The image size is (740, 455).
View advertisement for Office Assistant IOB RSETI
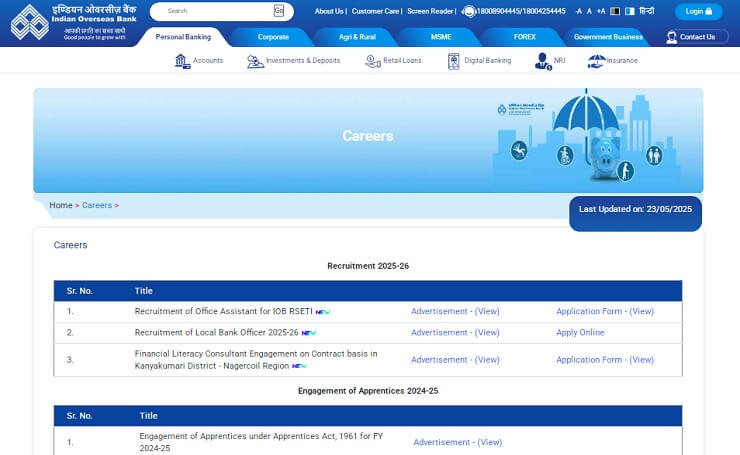(x=455, y=312)
